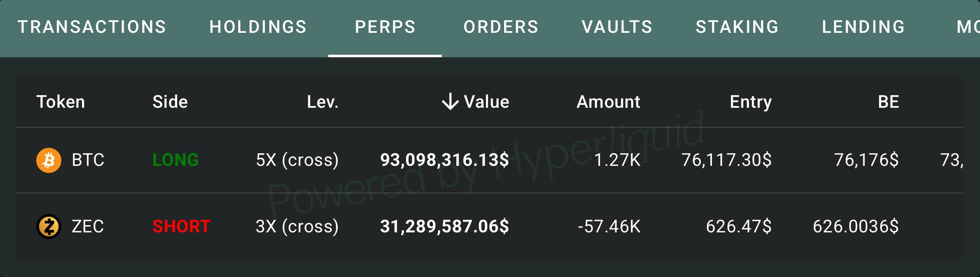Sort by the BE column header
Image resolution: width=980 pixels, height=277 pixels.
click(888, 102)
